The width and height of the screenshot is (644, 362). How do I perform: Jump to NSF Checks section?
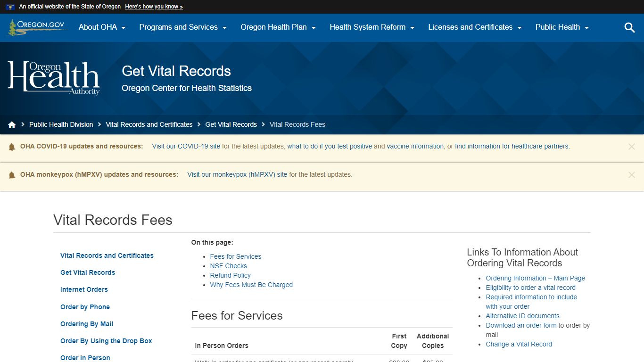pos(229,266)
